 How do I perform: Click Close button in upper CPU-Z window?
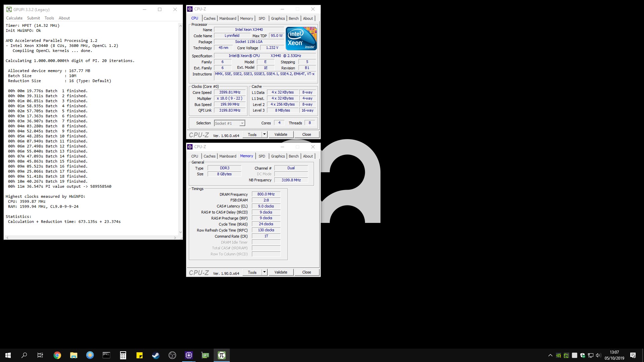click(x=307, y=134)
